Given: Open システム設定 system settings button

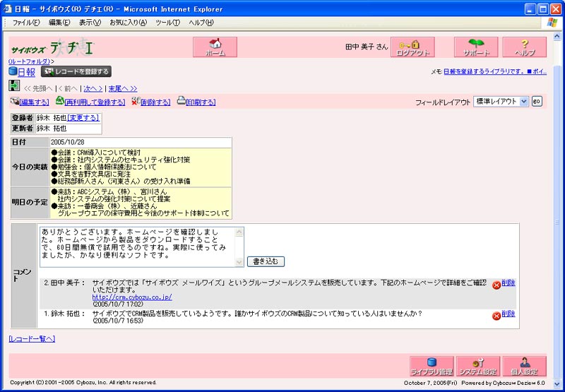Looking at the screenshot, I should pyautogui.click(x=478, y=367).
